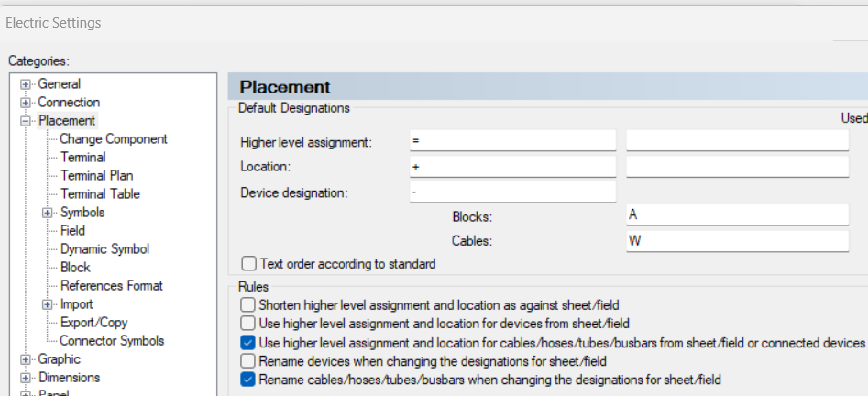The width and height of the screenshot is (868, 396).
Task: Expand the General category node
Action: [26, 84]
